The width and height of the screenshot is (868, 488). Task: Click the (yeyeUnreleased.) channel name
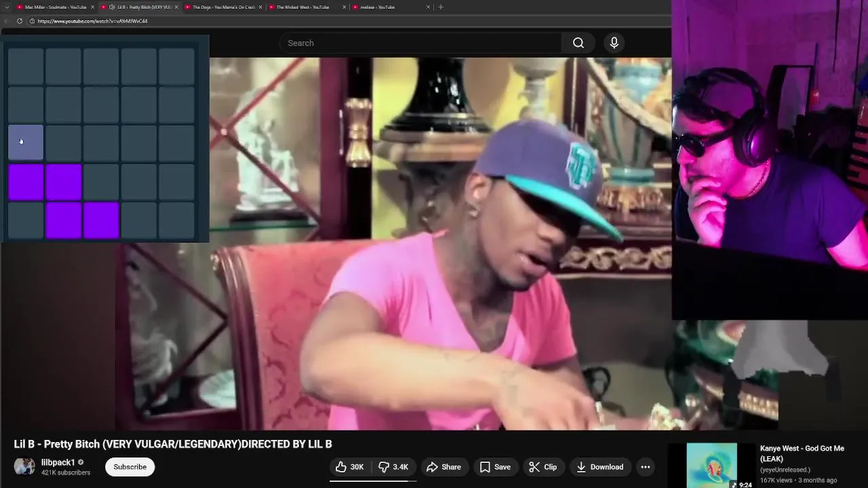785,470
